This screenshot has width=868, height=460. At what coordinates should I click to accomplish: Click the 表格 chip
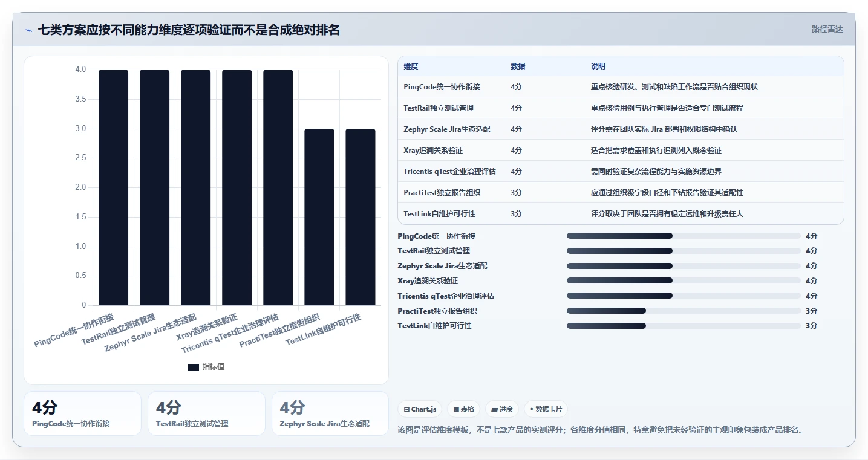[463, 409]
